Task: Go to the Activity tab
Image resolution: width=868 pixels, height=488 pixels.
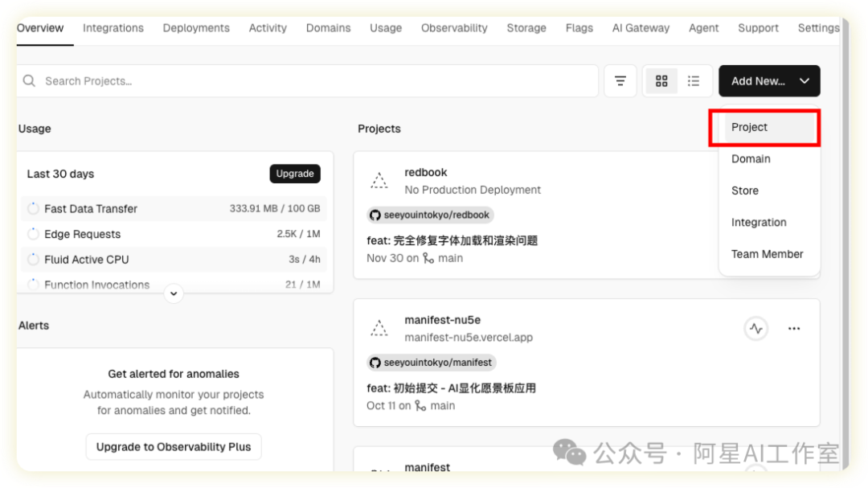Action: 268,28
